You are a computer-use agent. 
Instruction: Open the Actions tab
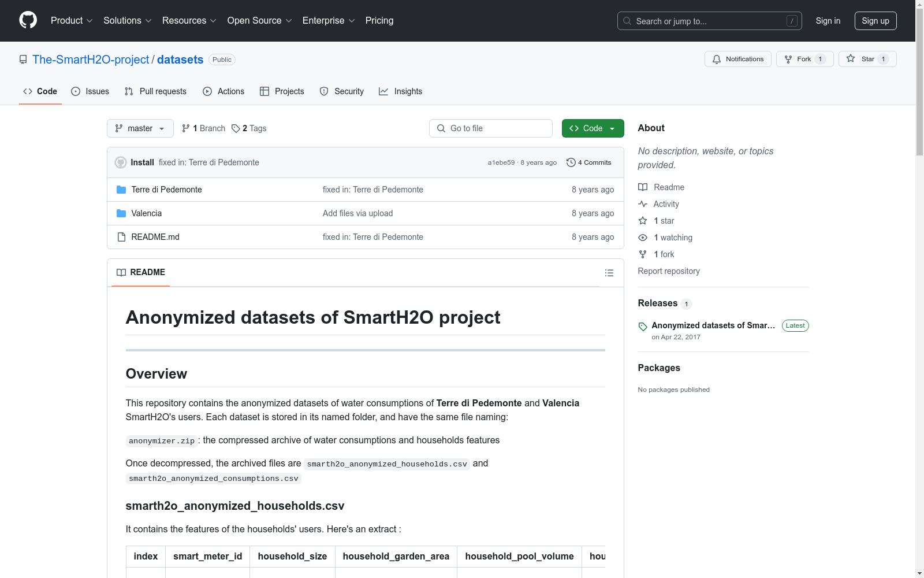[223, 91]
